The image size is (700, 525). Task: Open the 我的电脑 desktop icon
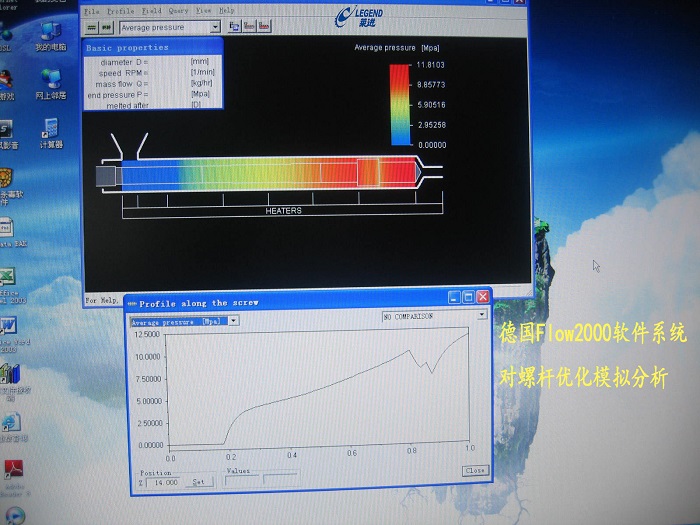[x=50, y=36]
